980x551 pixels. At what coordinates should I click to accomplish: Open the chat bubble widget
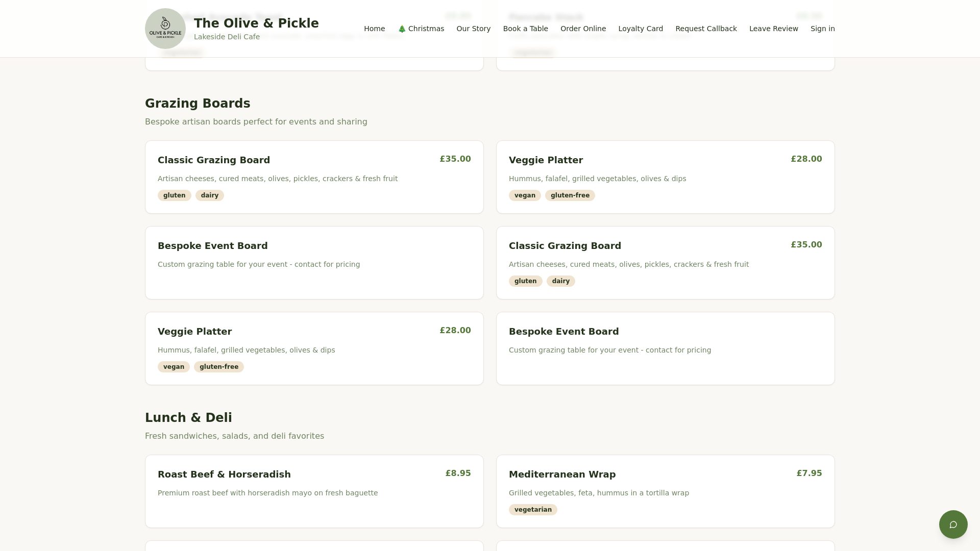(x=953, y=524)
